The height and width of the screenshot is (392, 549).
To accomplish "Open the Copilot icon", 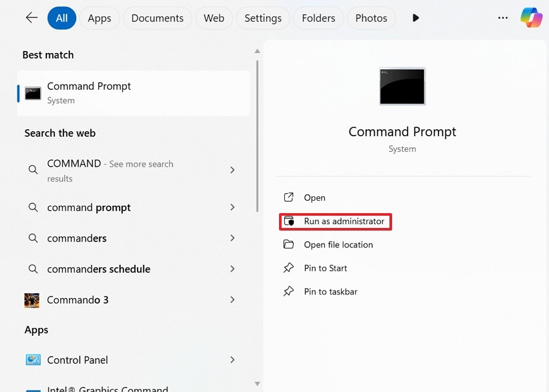I will pyautogui.click(x=532, y=18).
